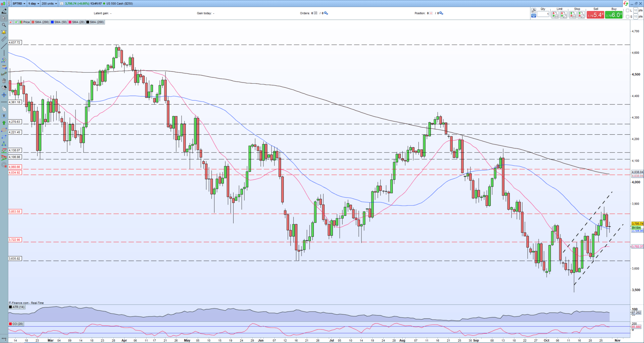This screenshot has height=343, width=644.
Task: Select the pencil drawing tool
Action: tap(4, 11)
